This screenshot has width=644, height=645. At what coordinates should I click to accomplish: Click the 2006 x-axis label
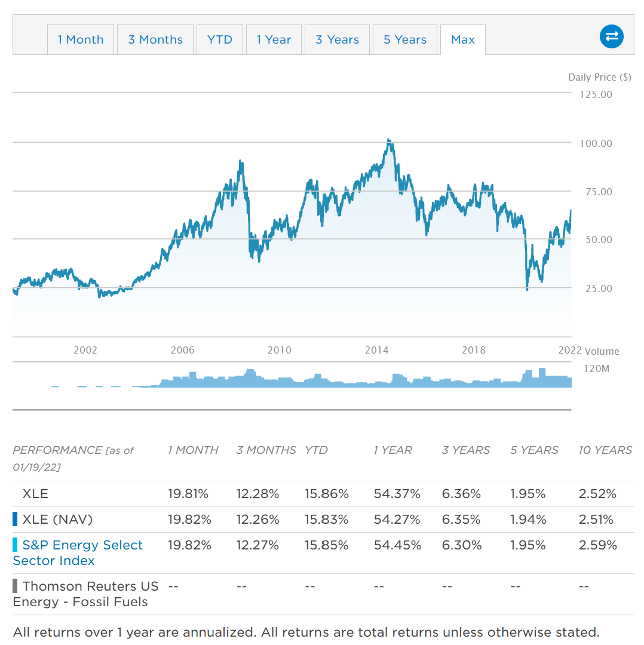point(183,350)
